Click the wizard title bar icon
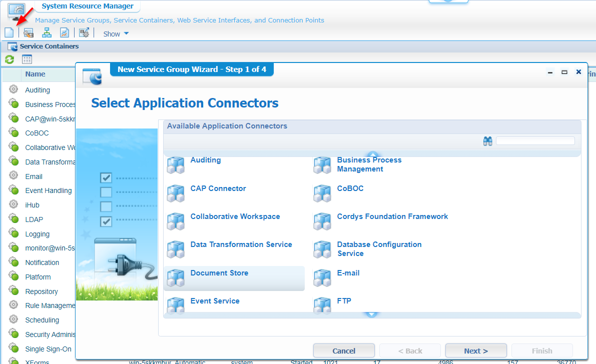The height and width of the screenshot is (364, 596). click(92, 76)
